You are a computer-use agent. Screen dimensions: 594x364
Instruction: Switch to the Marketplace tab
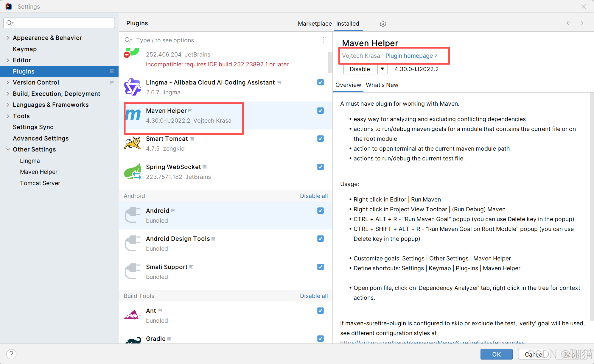315,24
